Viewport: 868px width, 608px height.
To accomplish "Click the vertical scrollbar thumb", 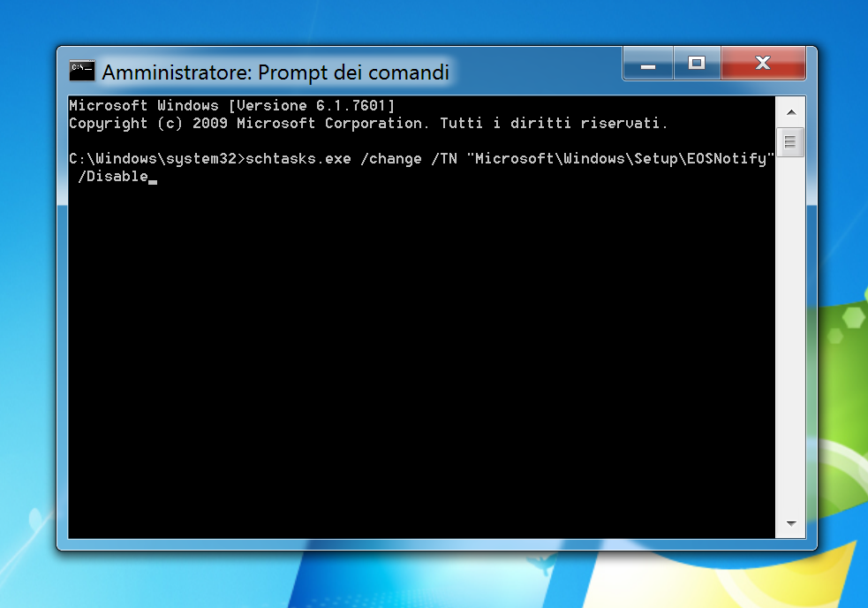I will (790, 142).
